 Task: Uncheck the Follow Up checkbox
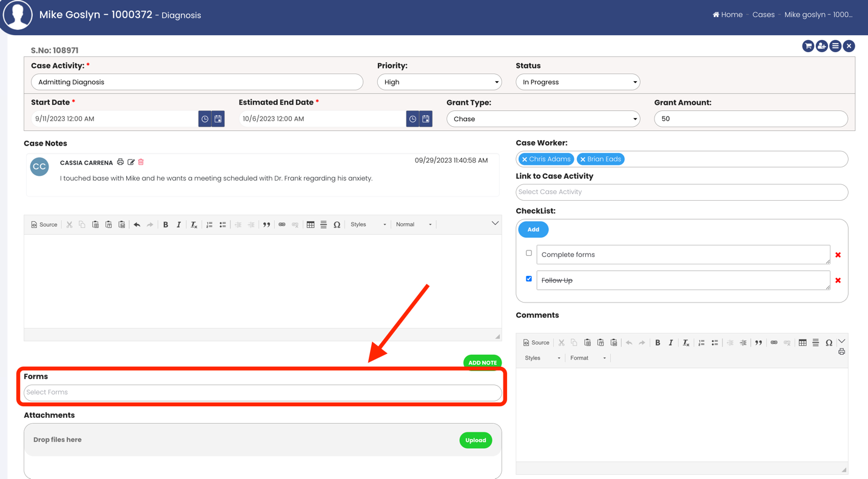tap(529, 279)
